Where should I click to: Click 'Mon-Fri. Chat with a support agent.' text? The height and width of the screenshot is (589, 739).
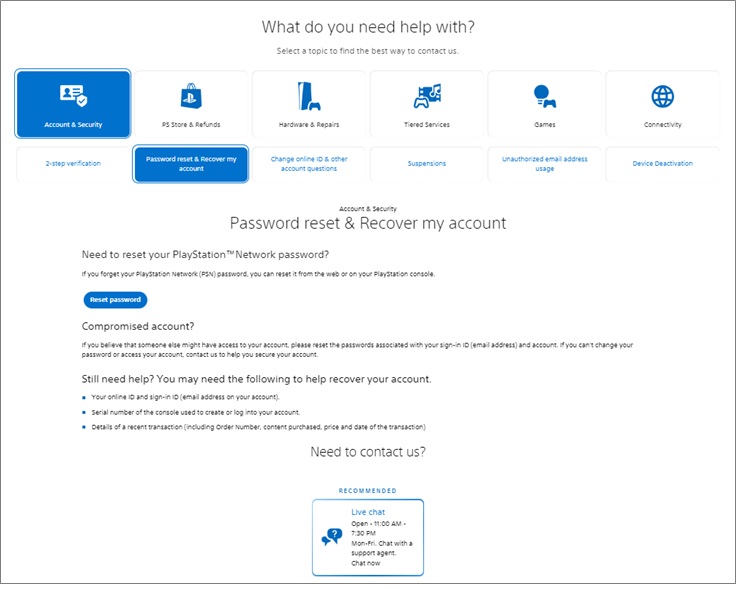(x=382, y=548)
